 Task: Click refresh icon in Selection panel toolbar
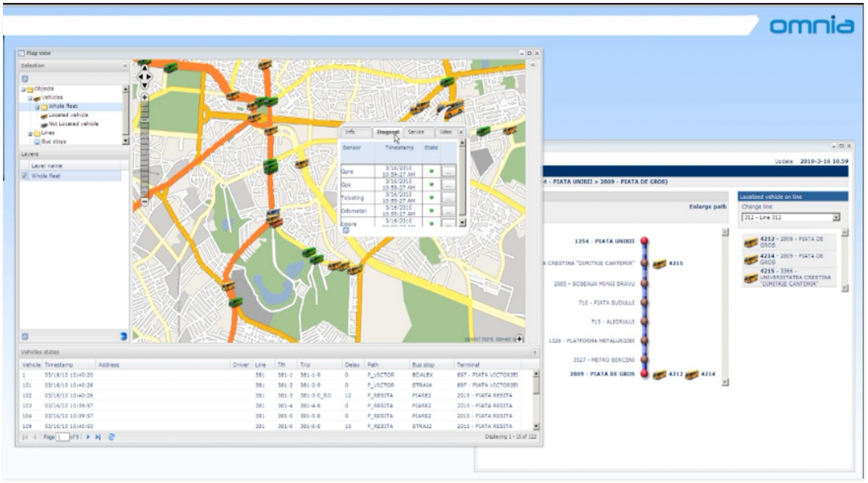point(25,79)
